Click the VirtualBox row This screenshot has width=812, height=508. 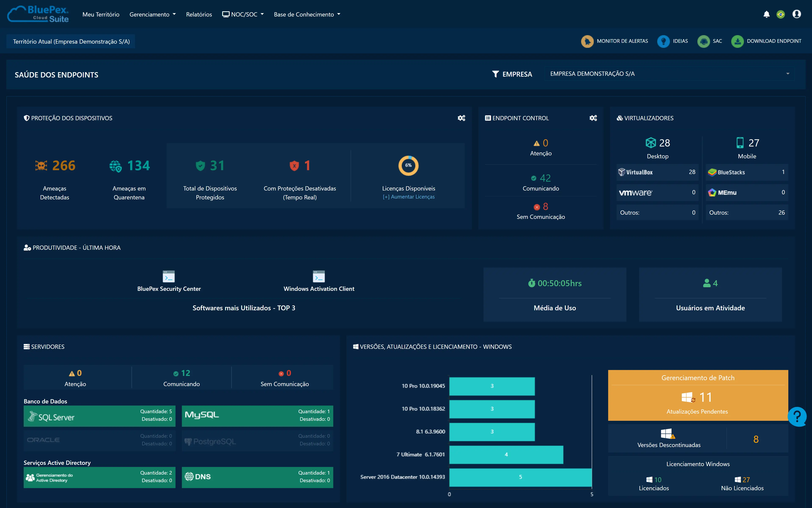(657, 172)
